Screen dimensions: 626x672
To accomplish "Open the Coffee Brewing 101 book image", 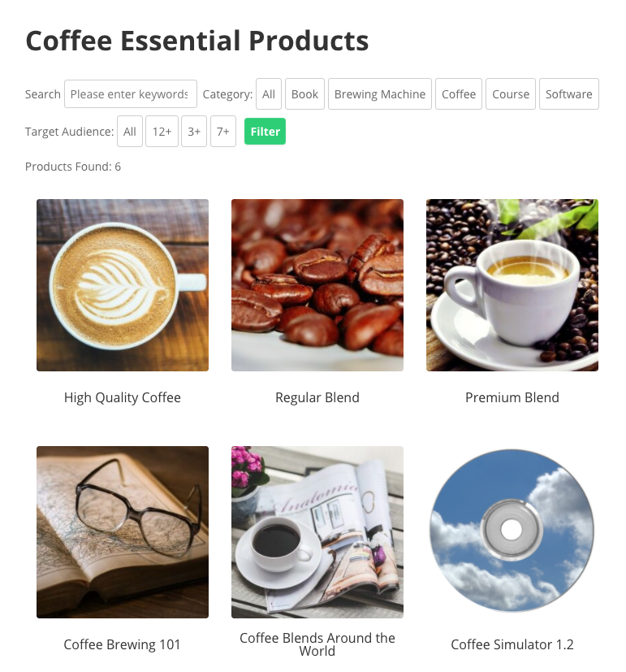I will [x=123, y=532].
